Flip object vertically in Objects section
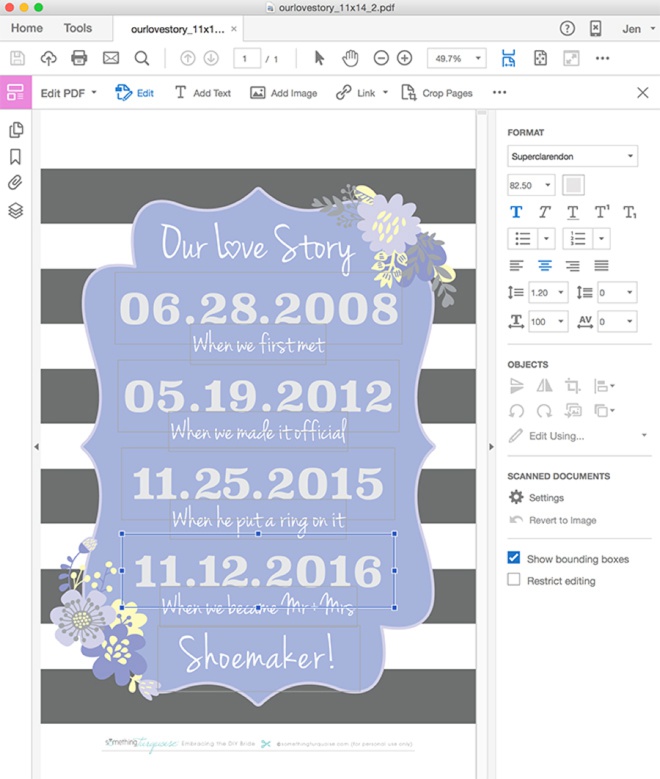 pos(516,386)
